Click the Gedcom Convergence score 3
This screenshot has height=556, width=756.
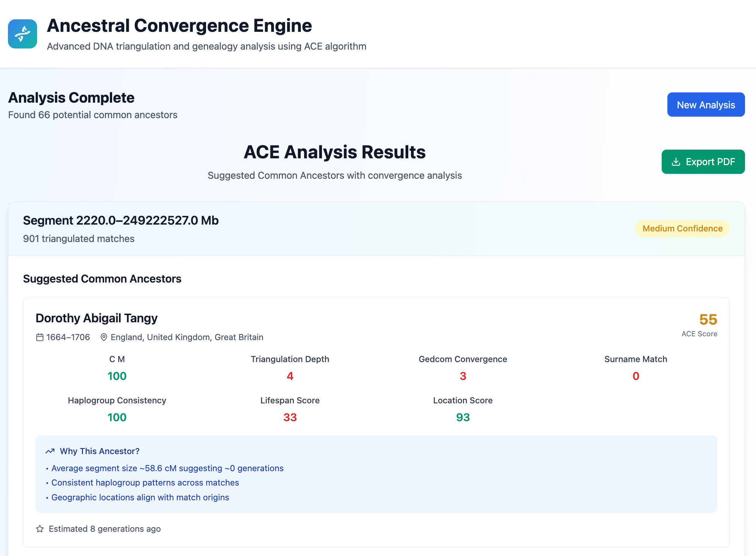462,376
